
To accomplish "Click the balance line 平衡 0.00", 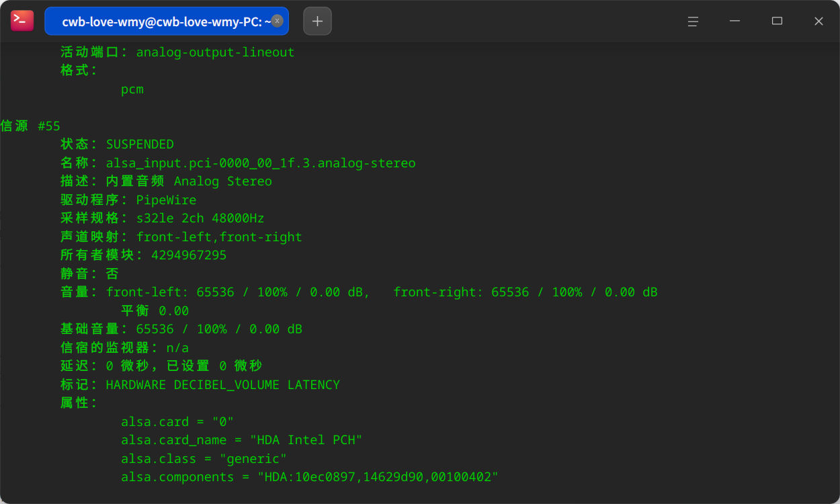I will pyautogui.click(x=155, y=311).
